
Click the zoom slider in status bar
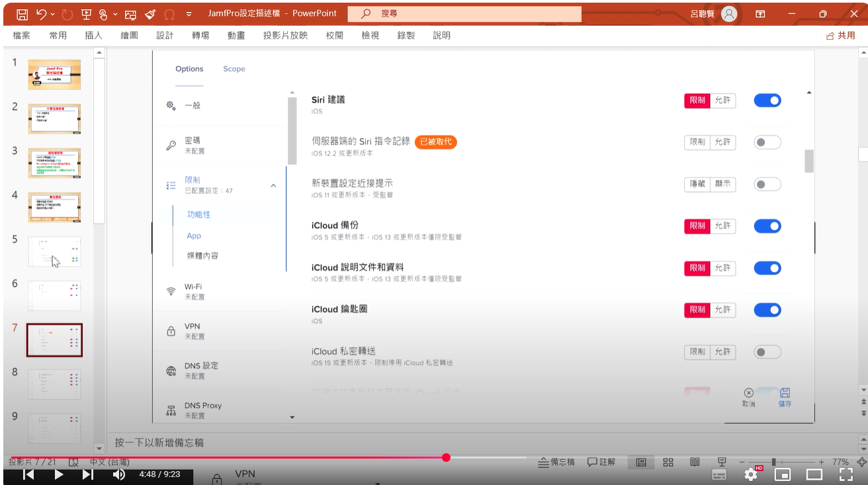(781, 462)
